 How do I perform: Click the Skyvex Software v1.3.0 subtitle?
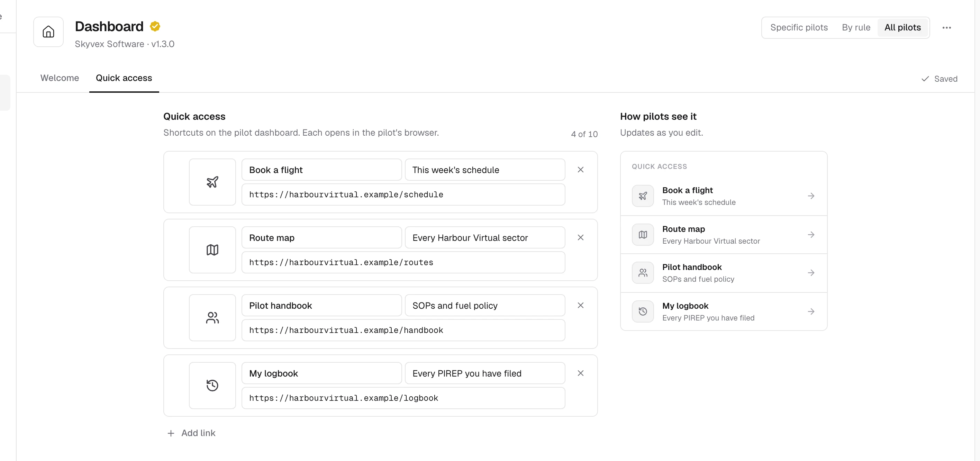(x=124, y=44)
